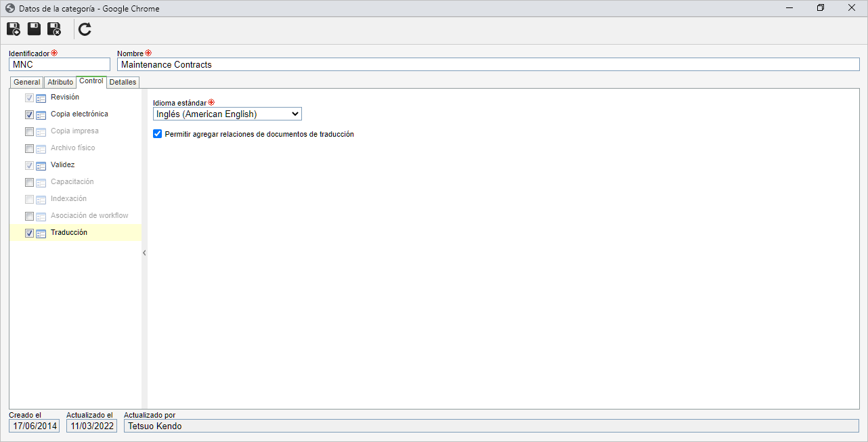This screenshot has height=442, width=868.
Task: Toggle the Revisión checkbox
Action: click(x=29, y=97)
